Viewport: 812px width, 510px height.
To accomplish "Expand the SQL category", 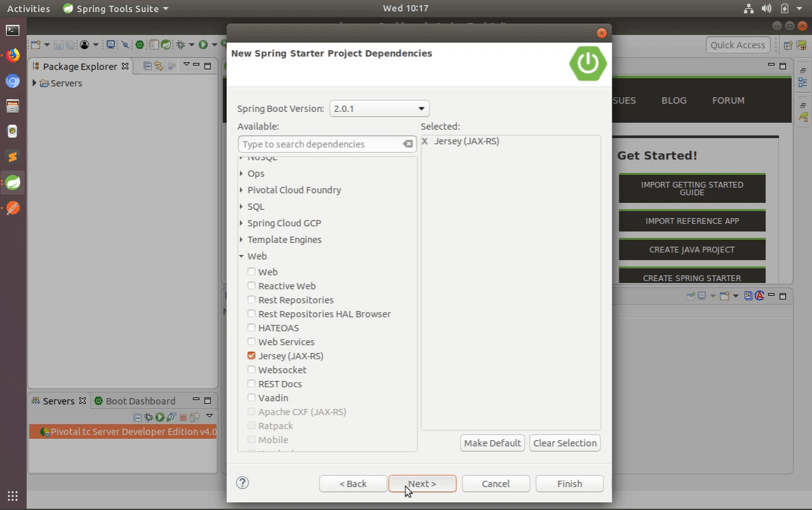I will (x=241, y=206).
